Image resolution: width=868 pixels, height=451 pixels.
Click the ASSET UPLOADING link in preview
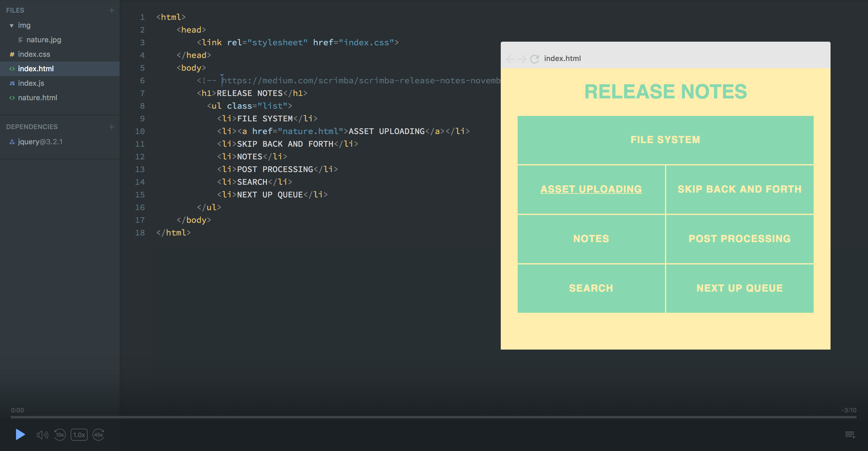[591, 189]
